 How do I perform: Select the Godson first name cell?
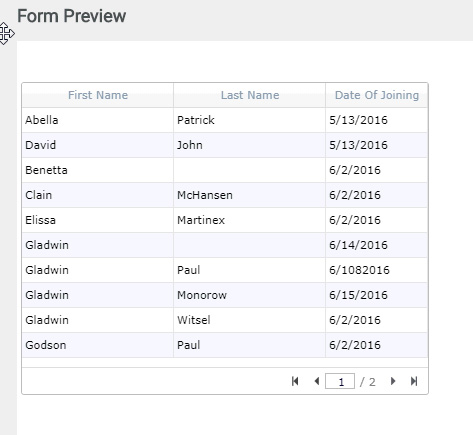click(x=98, y=345)
